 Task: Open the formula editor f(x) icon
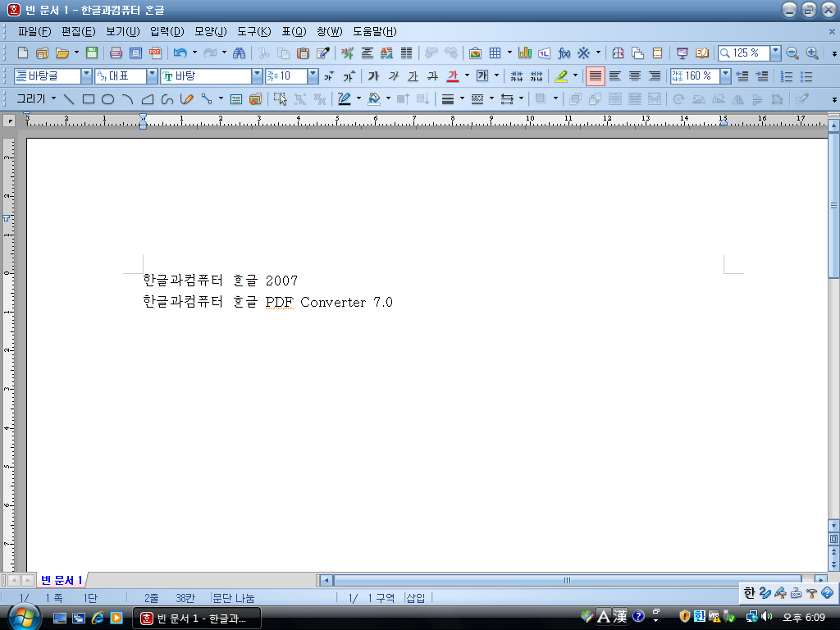[564, 53]
